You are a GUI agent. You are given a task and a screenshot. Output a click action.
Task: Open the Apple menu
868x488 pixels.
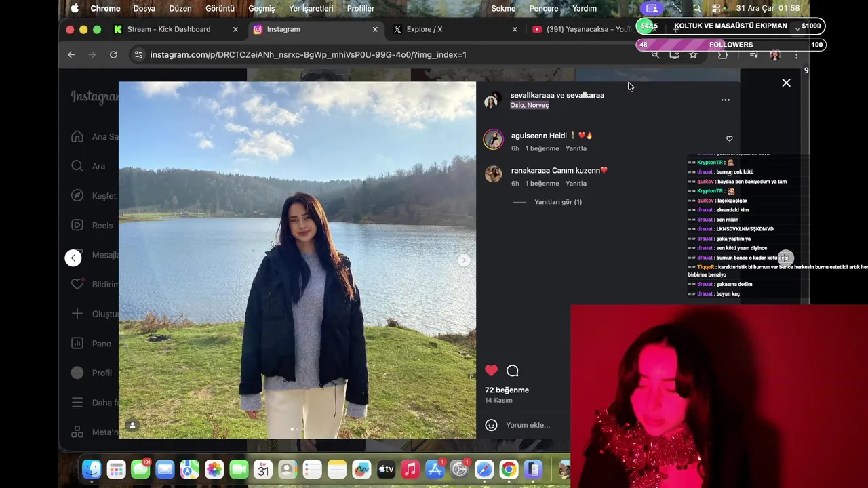pyautogui.click(x=75, y=8)
